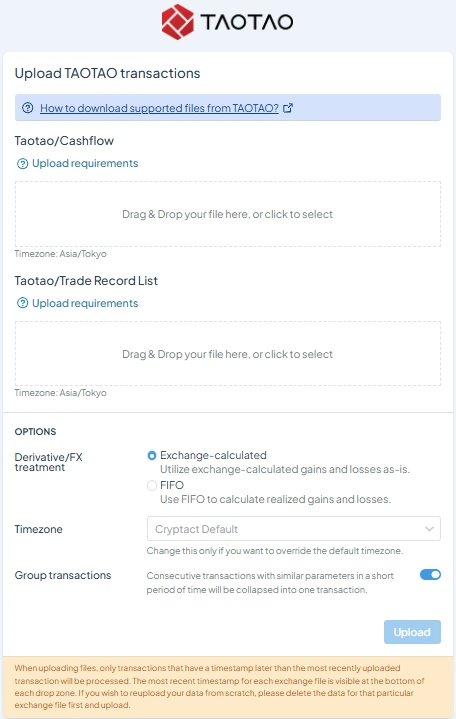Viewport: 456px width, 719px height.
Task: Click the red TAOTAO cube logo
Action: coord(178,22)
